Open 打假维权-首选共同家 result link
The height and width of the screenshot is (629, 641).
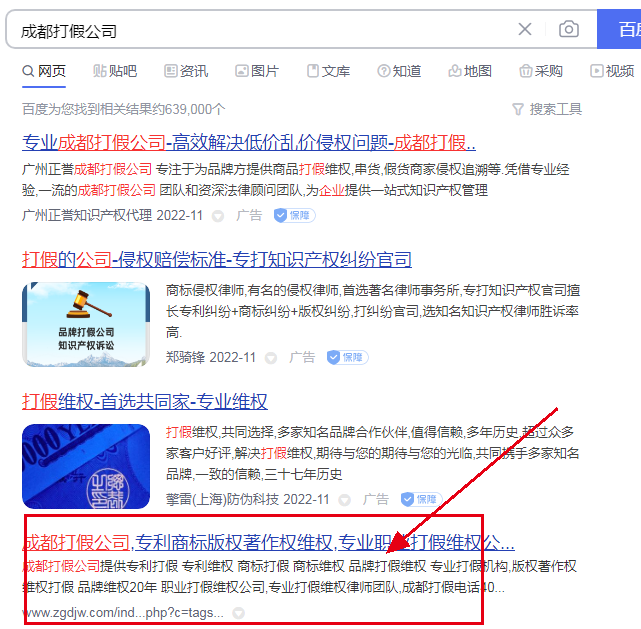pos(145,401)
